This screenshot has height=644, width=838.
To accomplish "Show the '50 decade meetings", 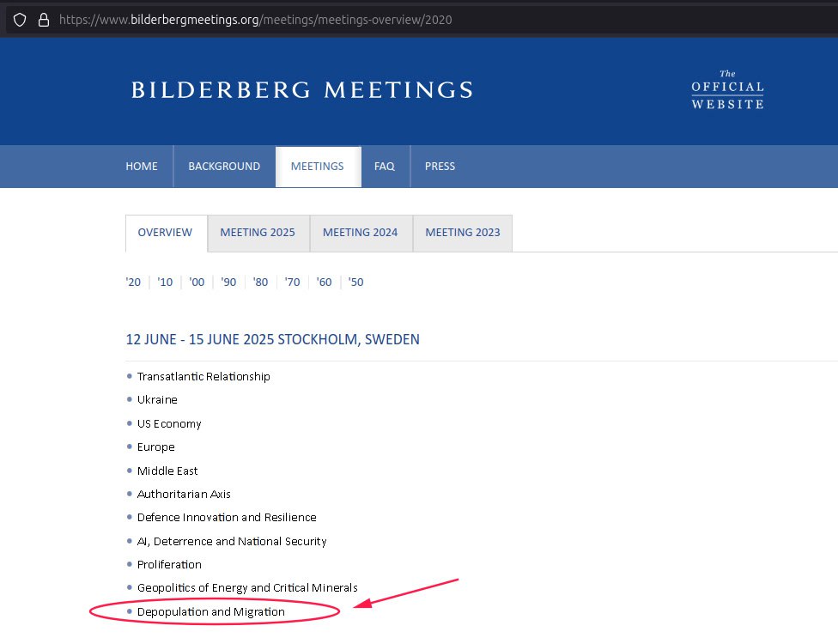I will pos(355,283).
